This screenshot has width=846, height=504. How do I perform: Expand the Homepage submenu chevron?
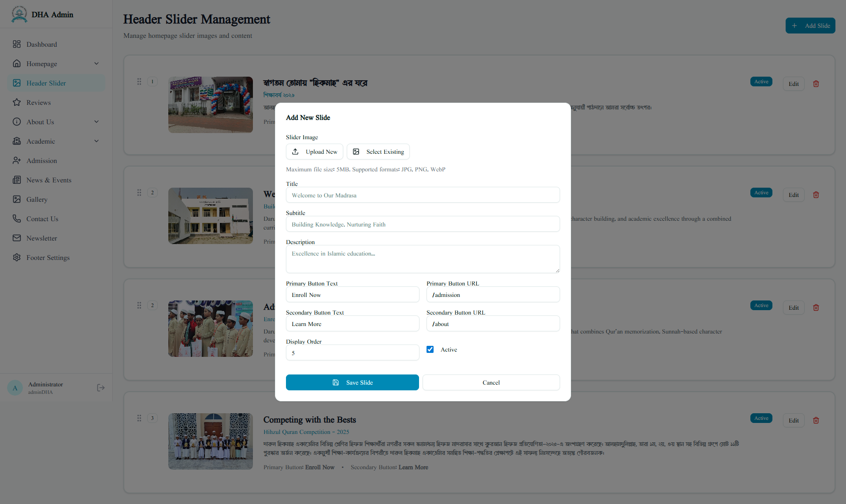click(x=96, y=63)
